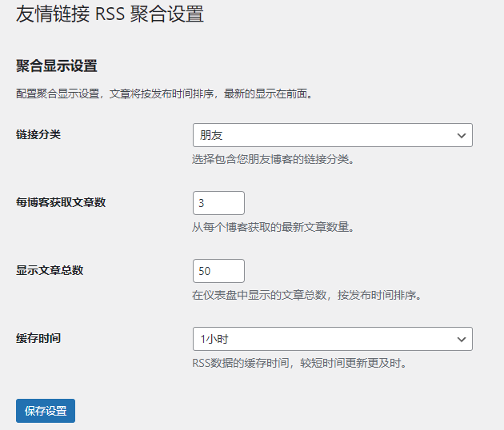Image resolution: width=504 pixels, height=430 pixels.
Task: Click chevron arrow on 朋友 select box
Action: click(462, 136)
